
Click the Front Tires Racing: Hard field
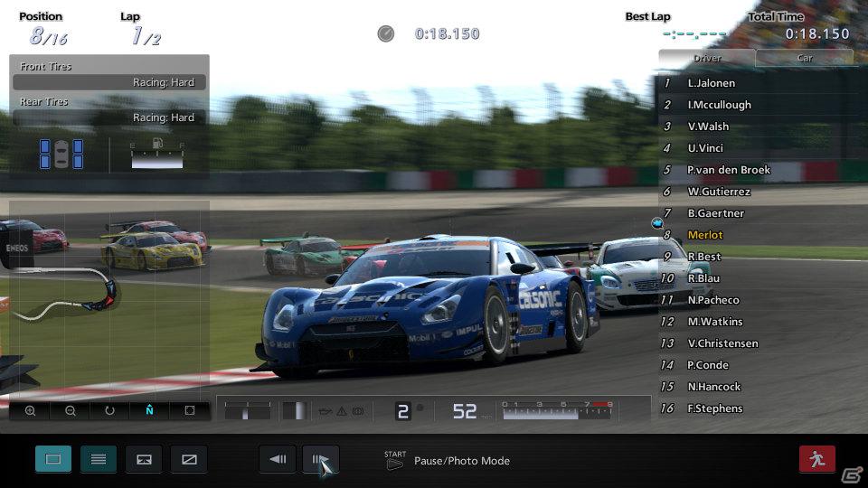click(109, 82)
